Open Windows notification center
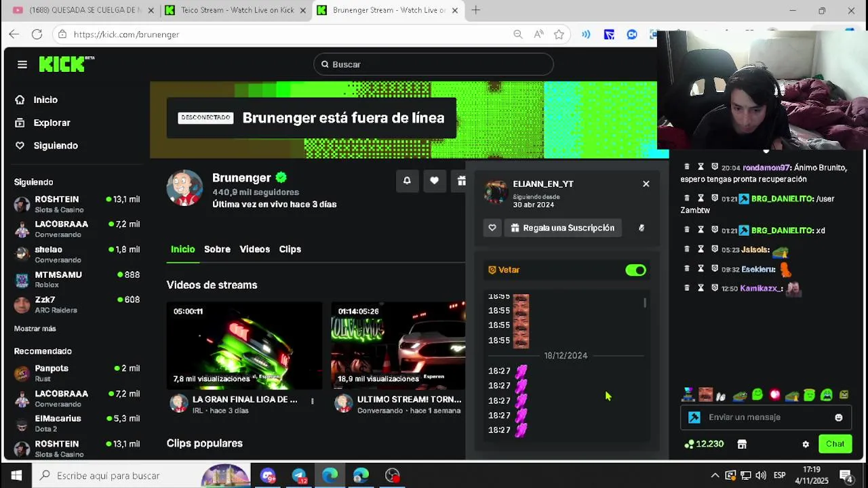The width and height of the screenshot is (868, 488). click(846, 476)
